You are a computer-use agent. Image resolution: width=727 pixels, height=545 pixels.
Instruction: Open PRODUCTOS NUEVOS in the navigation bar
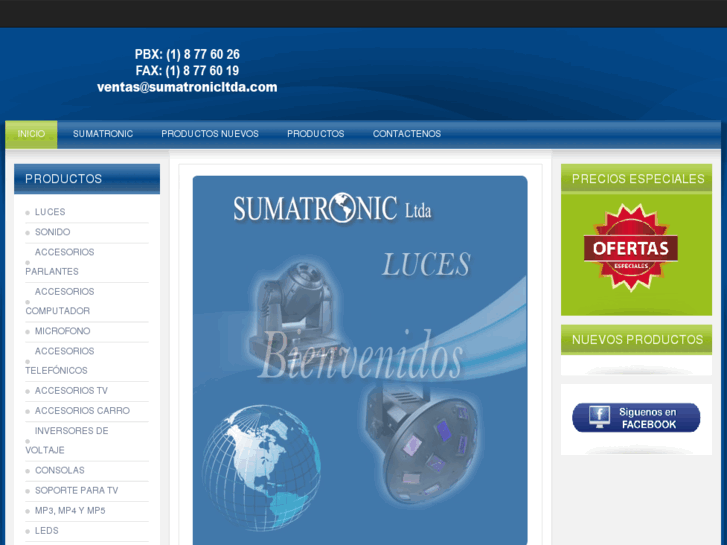[210, 134]
